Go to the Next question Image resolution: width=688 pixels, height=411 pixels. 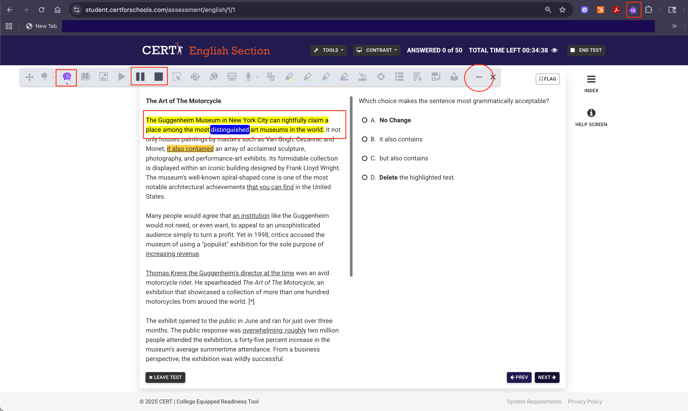pos(546,377)
